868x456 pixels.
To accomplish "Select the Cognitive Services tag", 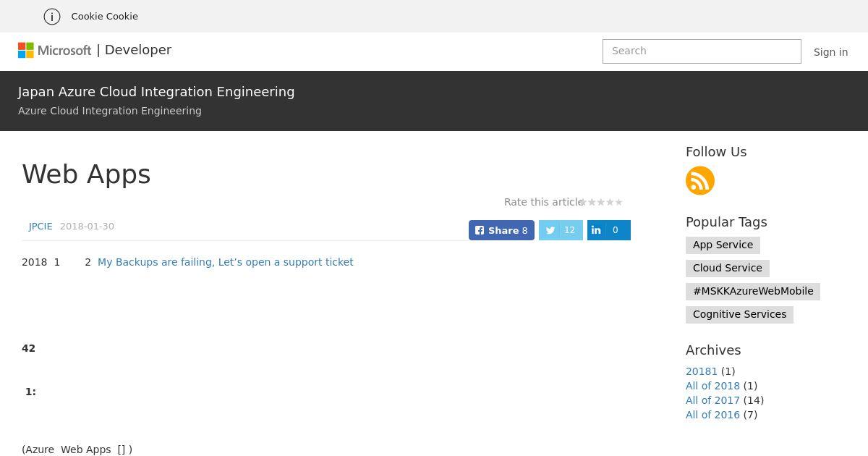I will click(x=739, y=315).
